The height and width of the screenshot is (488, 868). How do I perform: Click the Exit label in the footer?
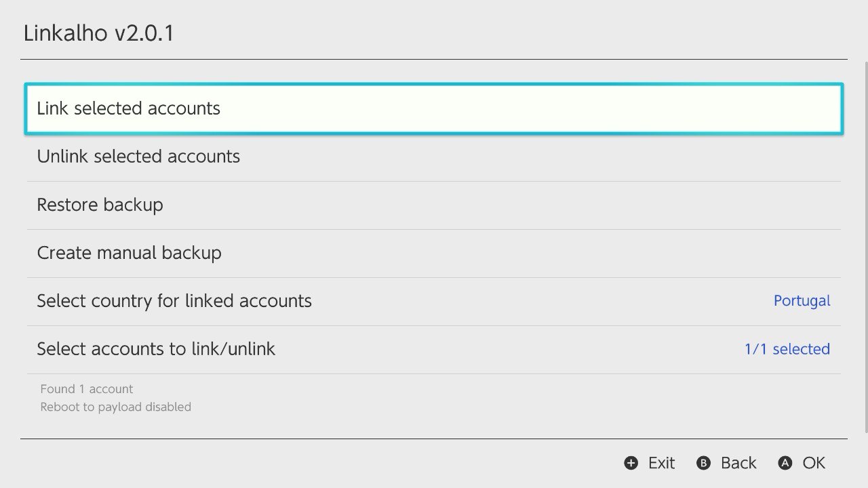(x=660, y=463)
